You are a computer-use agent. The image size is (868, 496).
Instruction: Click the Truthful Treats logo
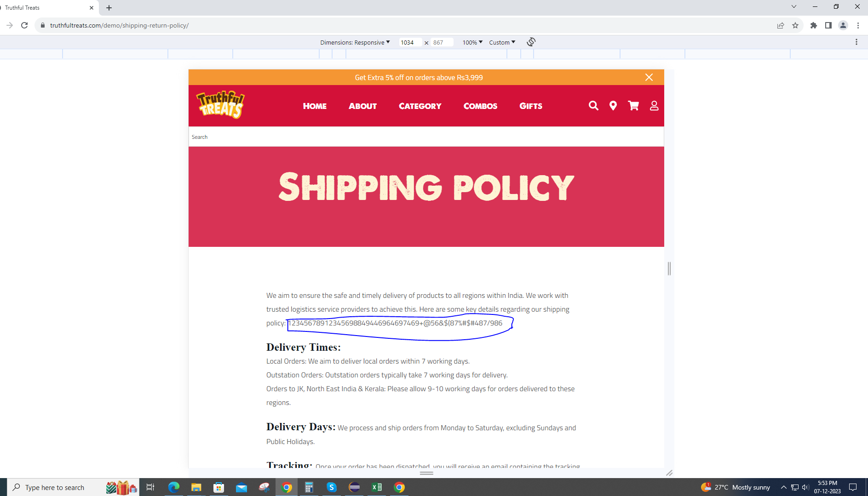tap(220, 105)
